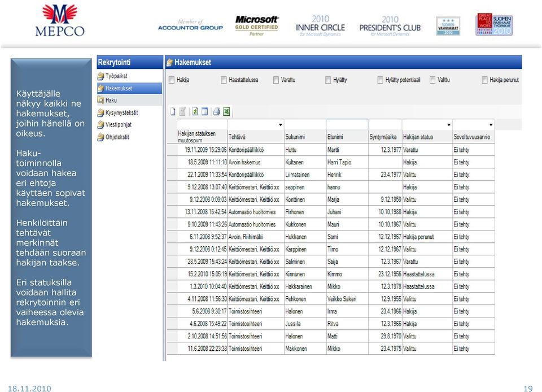Sort by Soveltuvuusarvio column header
This screenshot has height=392, width=542.
tap(474, 137)
